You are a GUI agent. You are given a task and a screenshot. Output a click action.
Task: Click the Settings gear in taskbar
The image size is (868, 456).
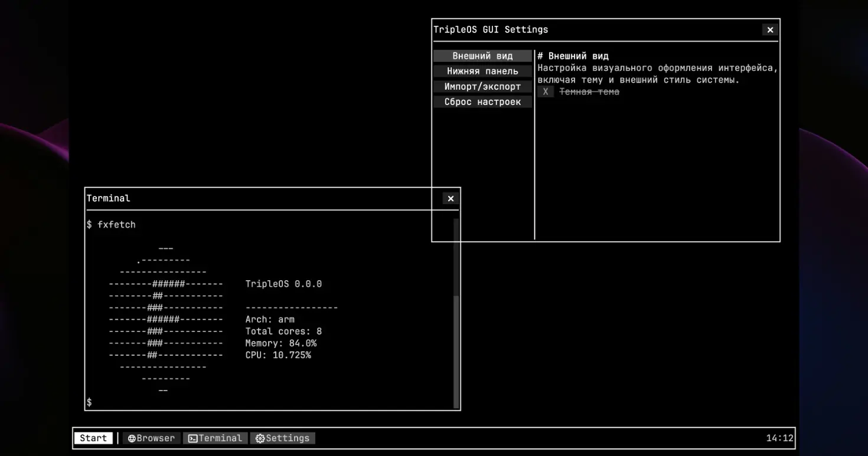[260, 438]
